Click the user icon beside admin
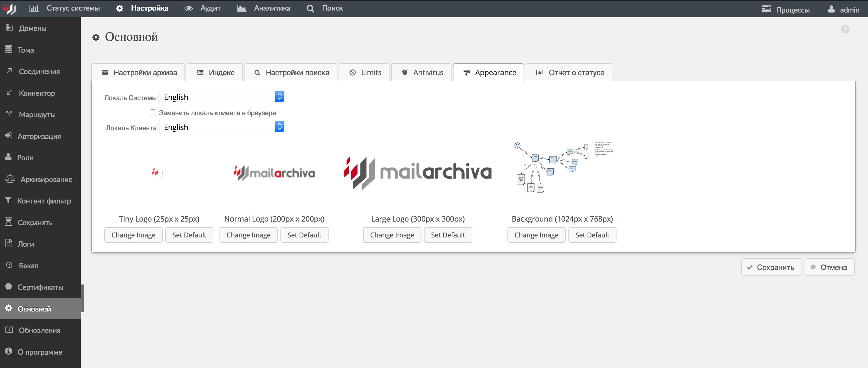This screenshot has width=868, height=368. click(831, 9)
